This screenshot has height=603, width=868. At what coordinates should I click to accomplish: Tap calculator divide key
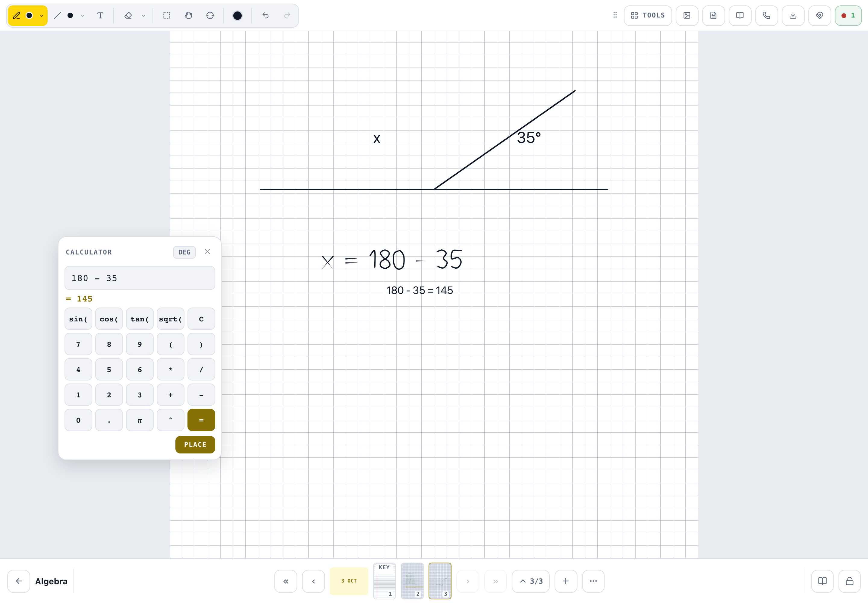click(201, 370)
